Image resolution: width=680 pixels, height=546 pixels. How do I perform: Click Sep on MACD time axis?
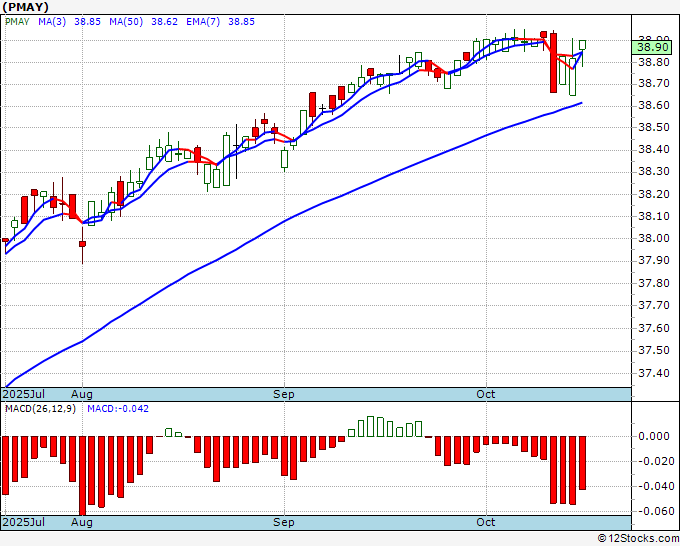(284, 522)
